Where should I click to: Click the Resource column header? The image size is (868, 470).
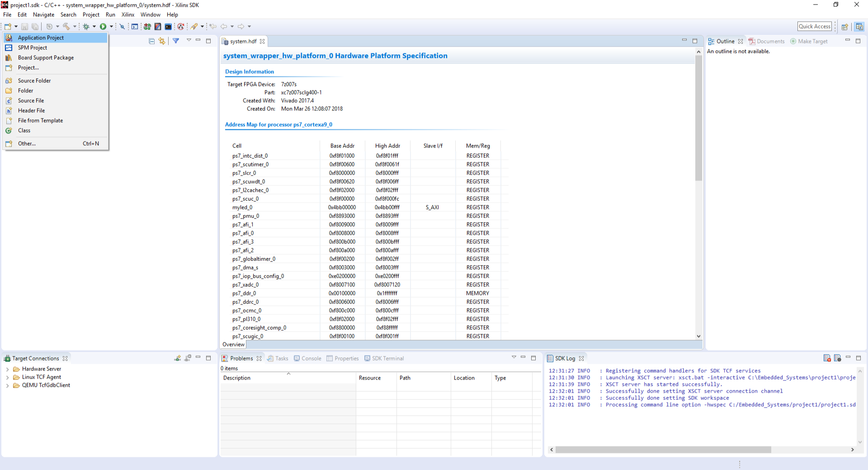pos(376,378)
